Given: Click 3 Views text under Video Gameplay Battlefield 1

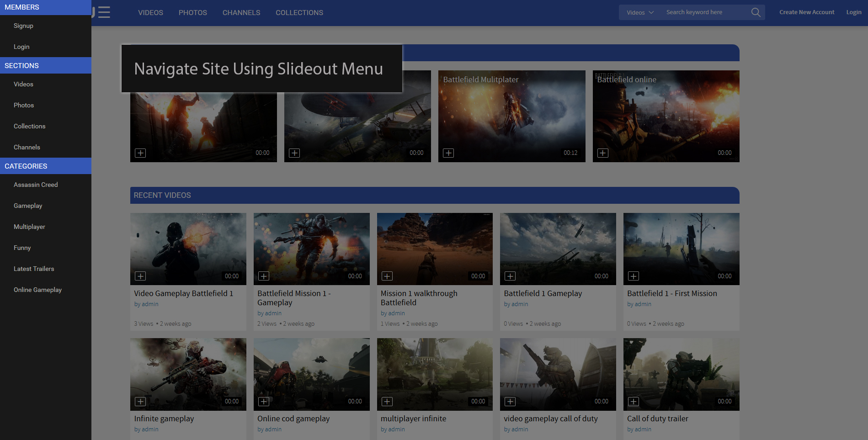Looking at the screenshot, I should [144, 324].
